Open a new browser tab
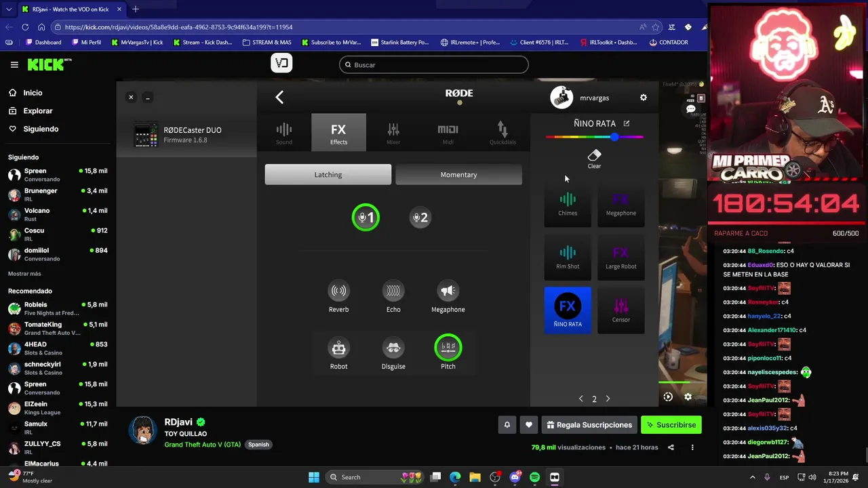This screenshot has height=488, width=868. click(x=135, y=9)
